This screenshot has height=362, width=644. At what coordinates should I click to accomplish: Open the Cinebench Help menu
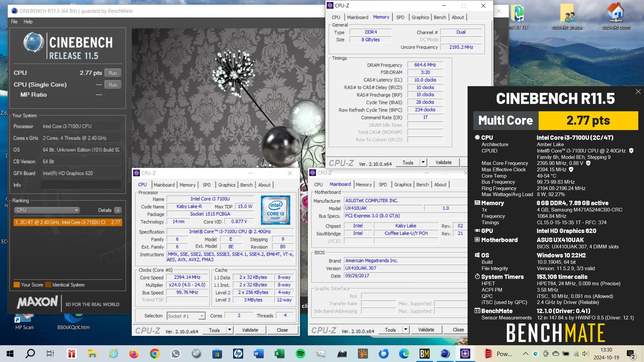pyautogui.click(x=28, y=21)
